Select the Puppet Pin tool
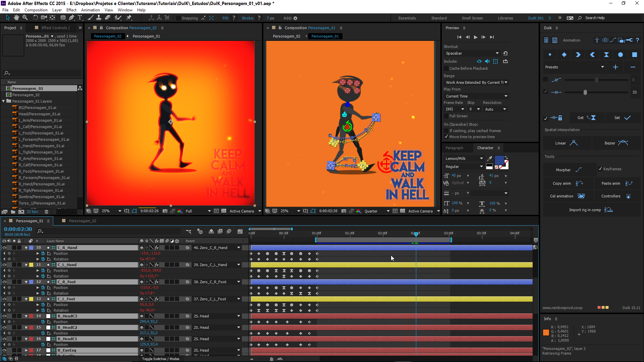 tap(129, 18)
